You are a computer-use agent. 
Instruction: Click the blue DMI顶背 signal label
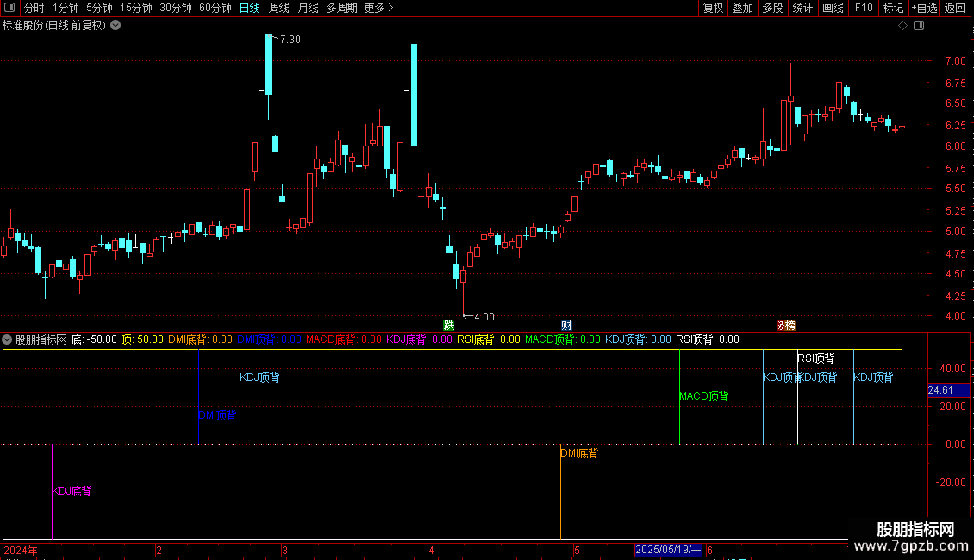[x=217, y=415]
